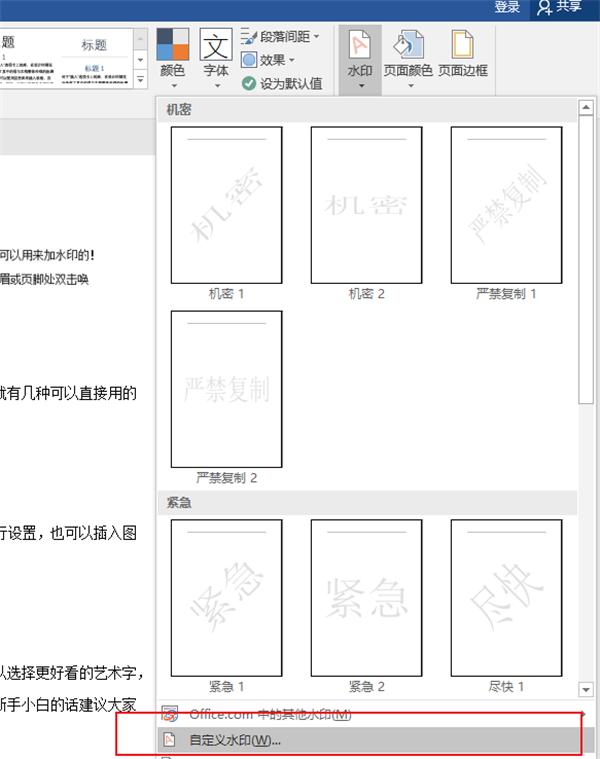Expand the 效果 dropdown arrow

pos(292,60)
